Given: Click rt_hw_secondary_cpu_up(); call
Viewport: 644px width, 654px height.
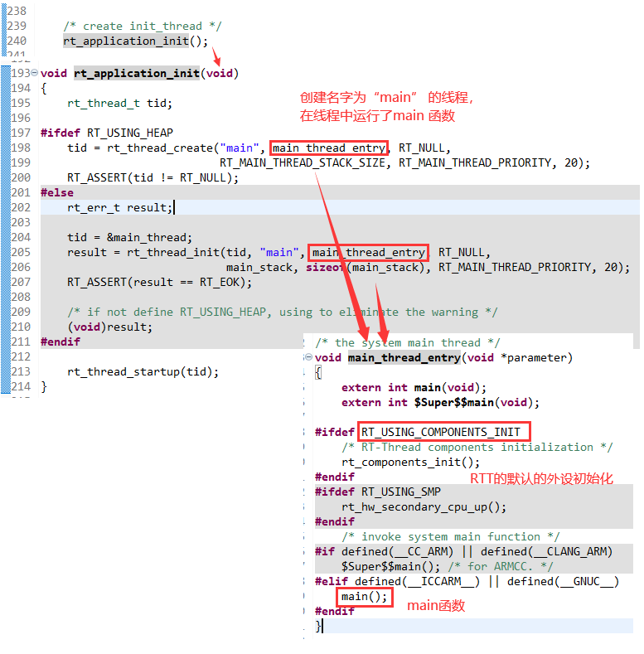Looking at the screenshot, I should click(x=424, y=506).
